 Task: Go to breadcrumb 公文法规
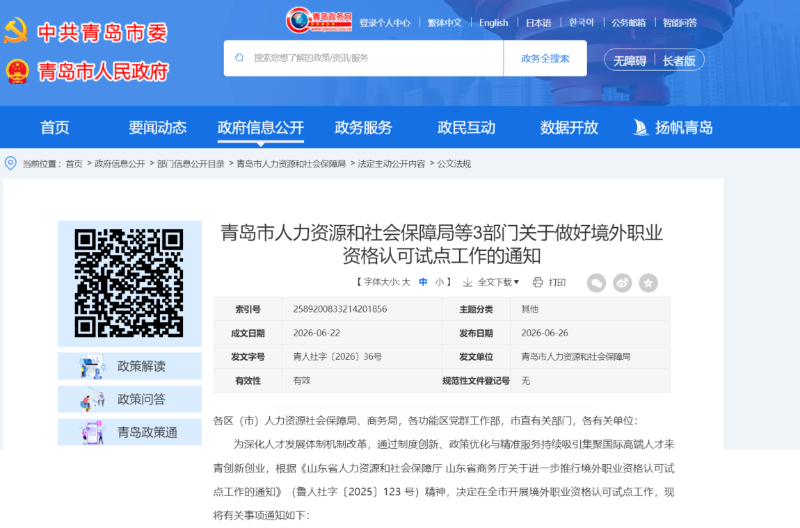(454, 164)
